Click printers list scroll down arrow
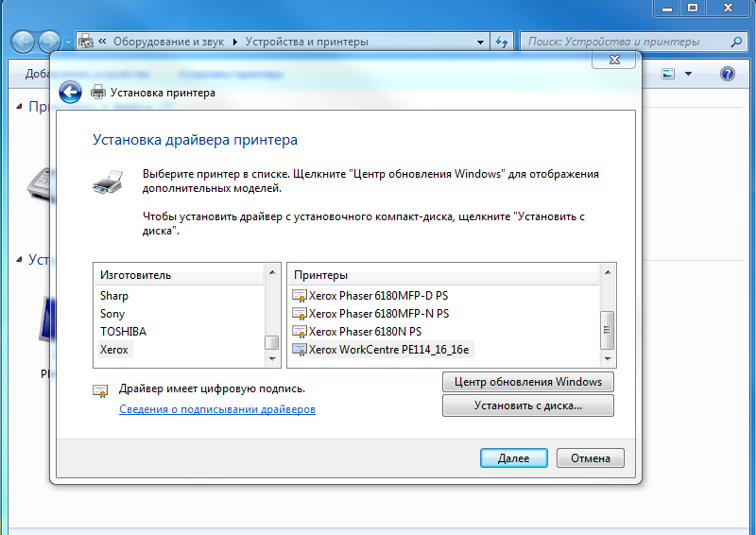The width and height of the screenshot is (756, 535). click(x=608, y=359)
